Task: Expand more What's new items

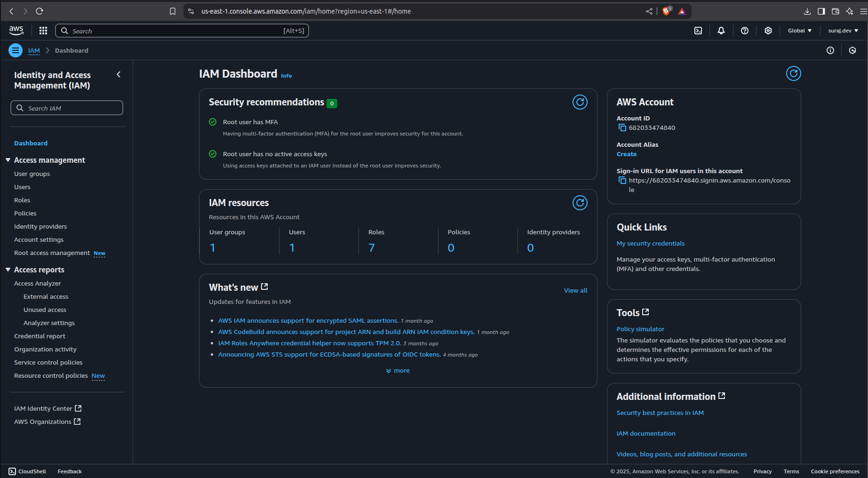Action: [398, 371]
